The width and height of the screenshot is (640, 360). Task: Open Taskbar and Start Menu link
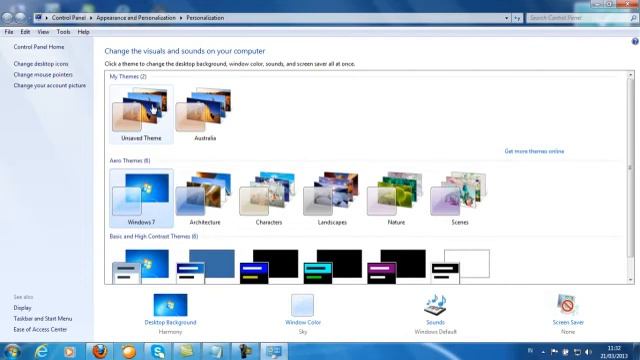[42, 318]
